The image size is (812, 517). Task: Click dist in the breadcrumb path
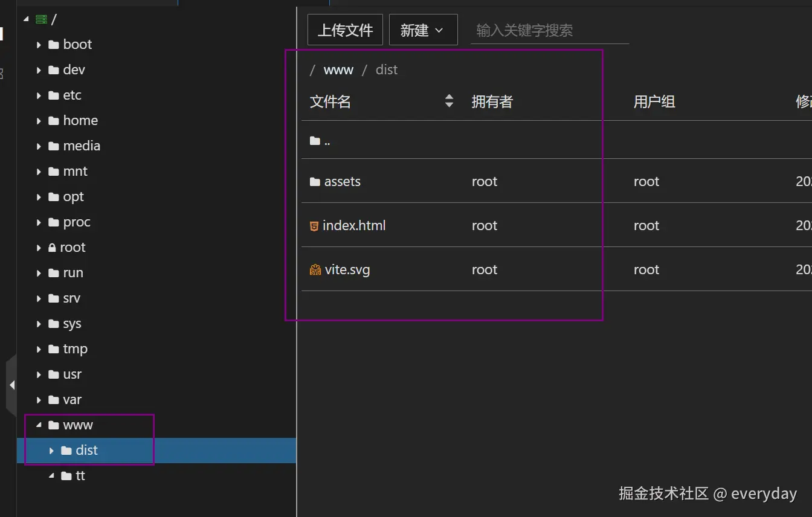pyautogui.click(x=387, y=69)
